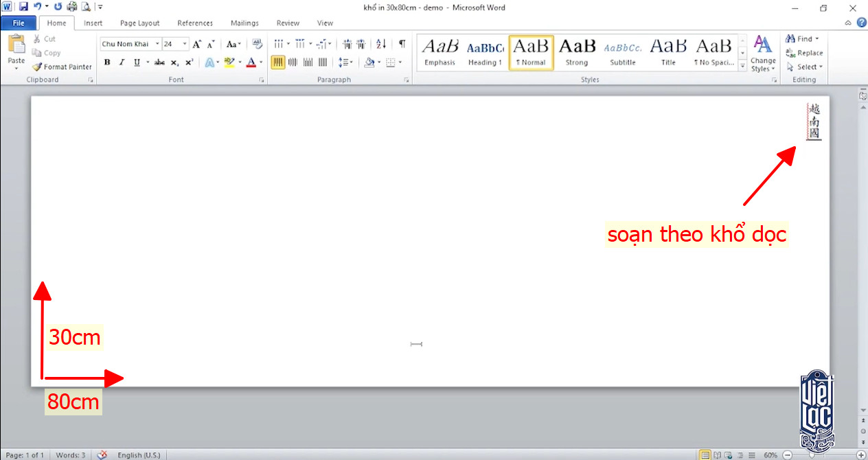Zoom in with the plus button
The image size is (868, 460).
[x=860, y=455]
